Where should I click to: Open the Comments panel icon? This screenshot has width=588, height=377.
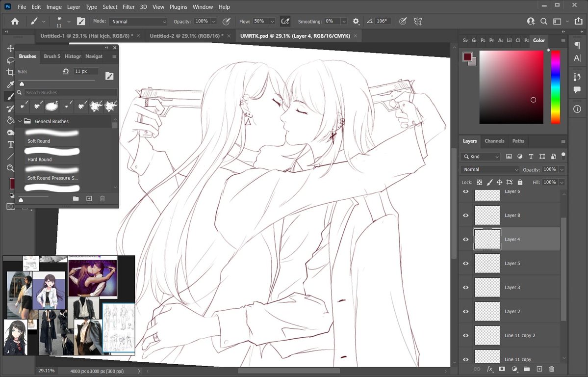(577, 90)
